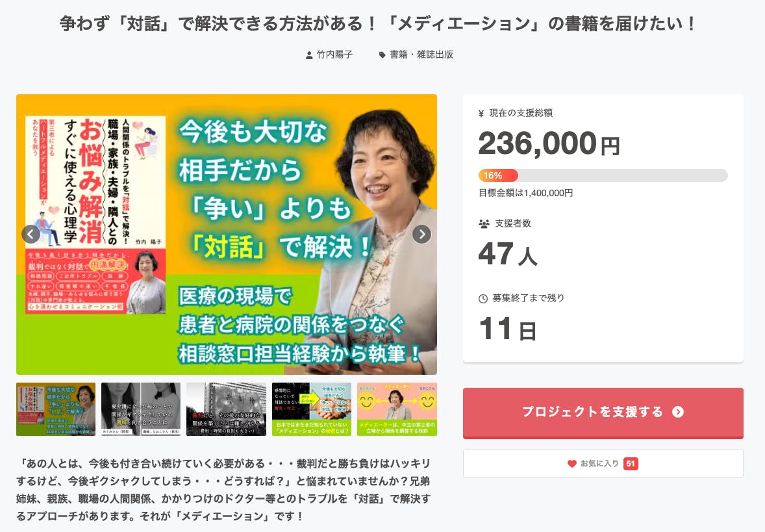Viewport: 765px width, 532px height.
Task: Select fifth thumbnail with smiley faces
Action: pos(397,409)
